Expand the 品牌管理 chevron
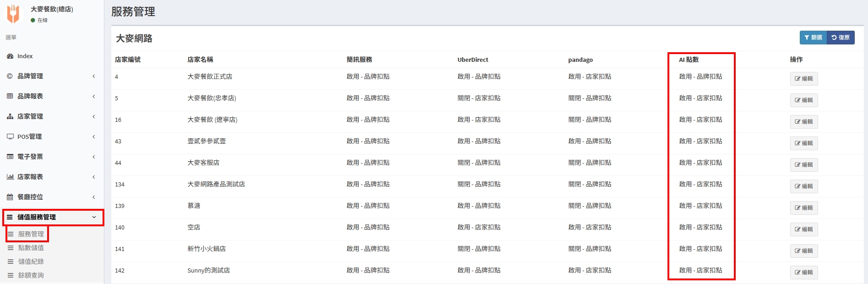868x284 pixels. [94, 76]
